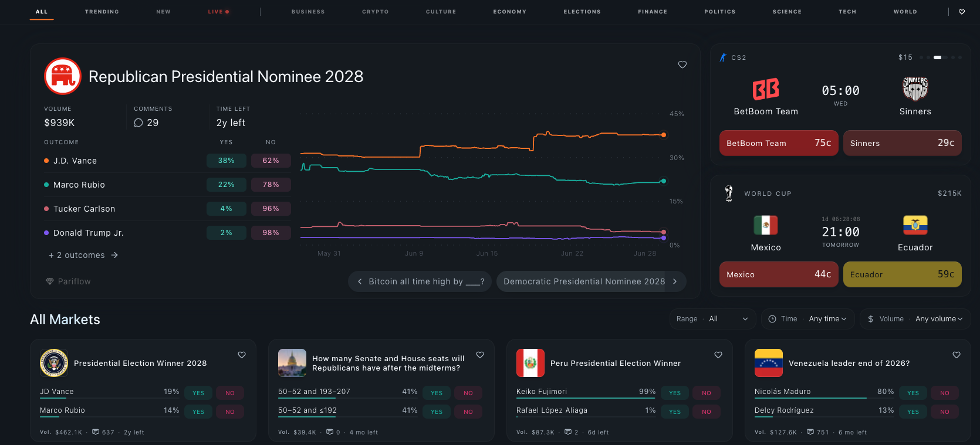Click YES for 50–52 and 193–207

pos(437,393)
